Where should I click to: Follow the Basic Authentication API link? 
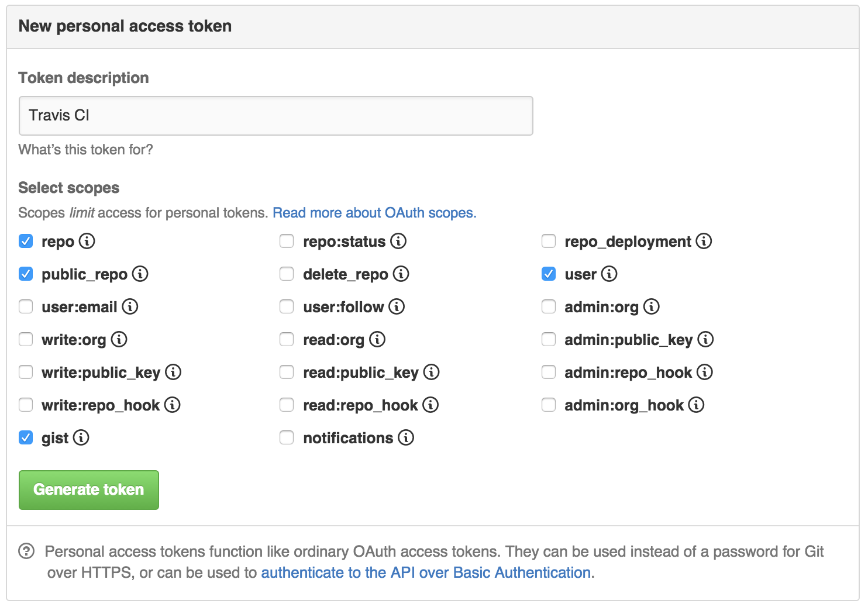(x=426, y=572)
